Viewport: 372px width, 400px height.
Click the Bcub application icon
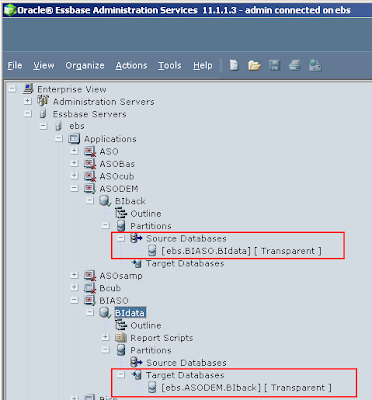pyautogui.click(x=90, y=288)
